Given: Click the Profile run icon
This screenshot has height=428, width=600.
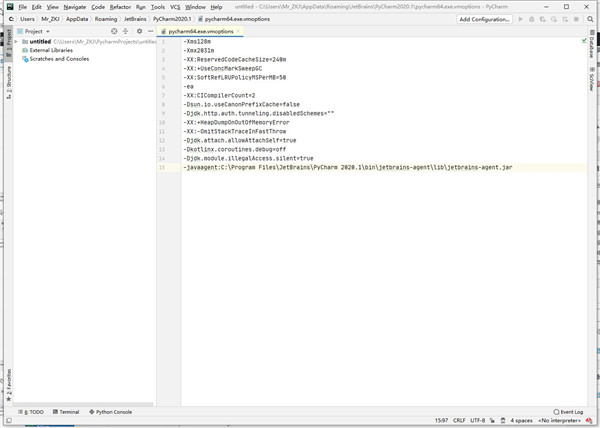Looking at the screenshot, I should tap(554, 19).
